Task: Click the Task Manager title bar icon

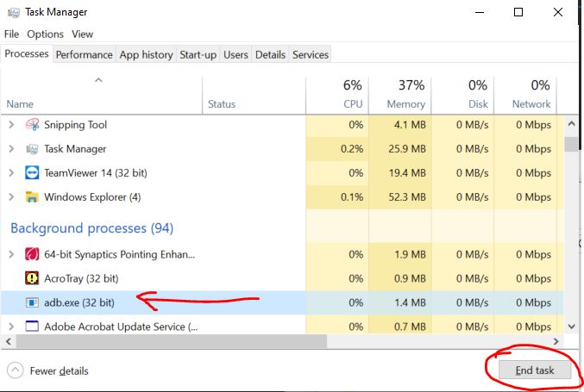Action: [14, 12]
